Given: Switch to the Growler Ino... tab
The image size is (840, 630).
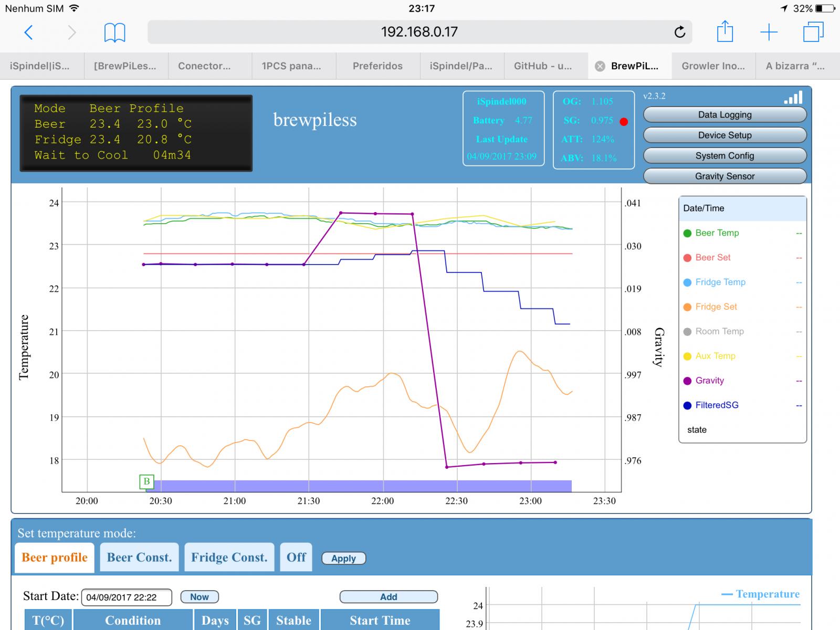Looking at the screenshot, I should click(714, 66).
